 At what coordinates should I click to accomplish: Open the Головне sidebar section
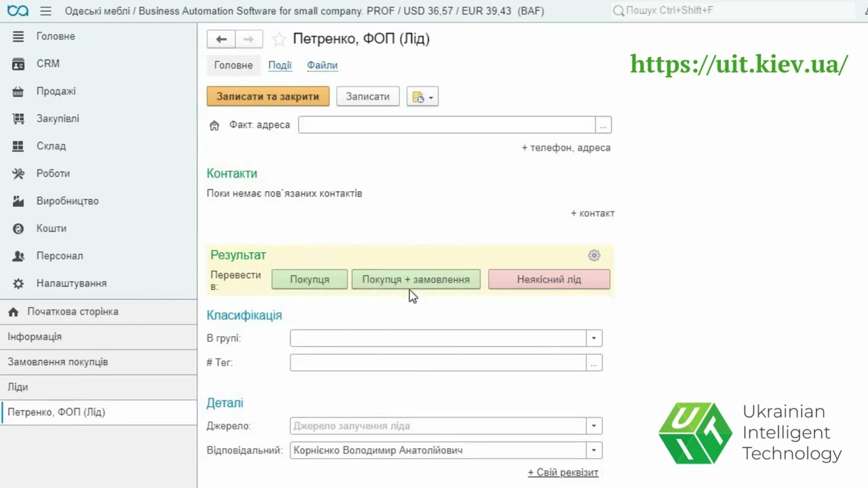pyautogui.click(x=98, y=37)
